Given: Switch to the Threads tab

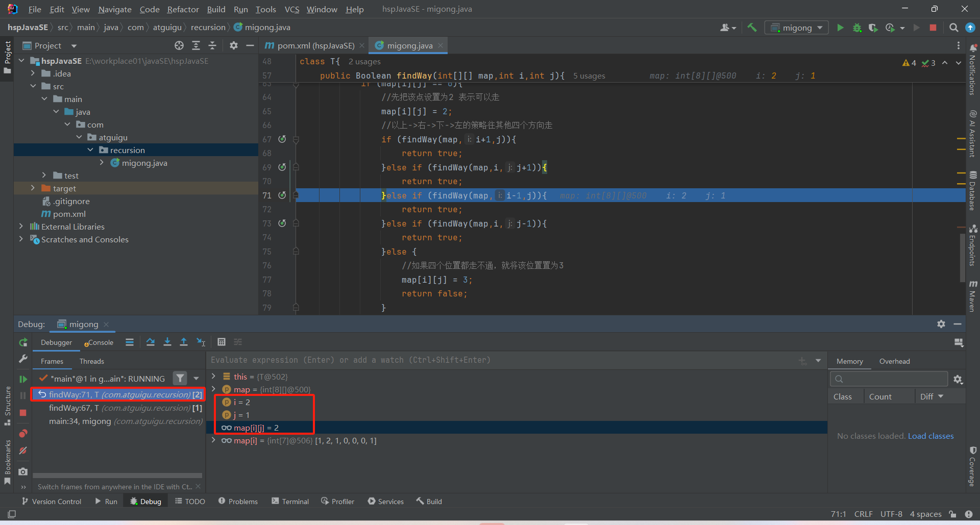Looking at the screenshot, I should coord(91,361).
